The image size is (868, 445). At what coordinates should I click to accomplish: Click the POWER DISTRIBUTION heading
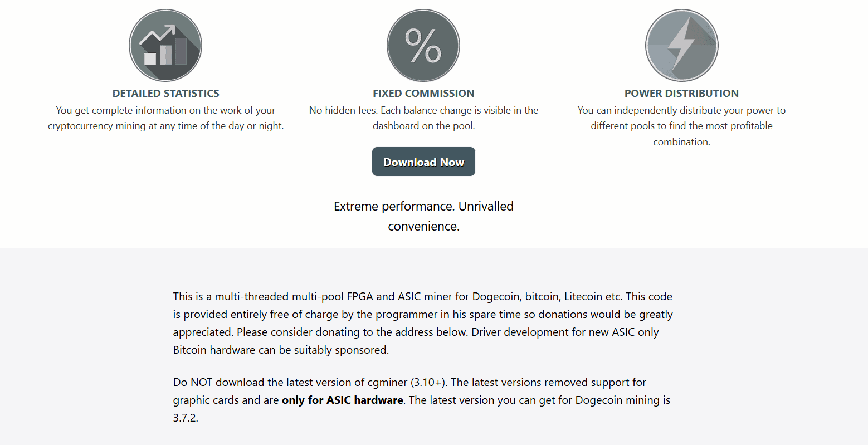681,94
